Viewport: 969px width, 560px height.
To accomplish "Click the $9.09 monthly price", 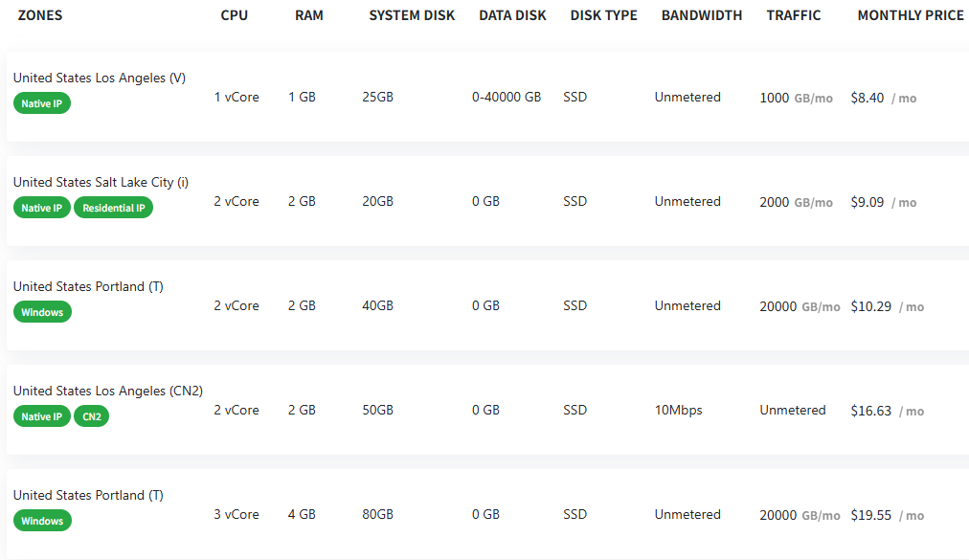I will (868, 202).
